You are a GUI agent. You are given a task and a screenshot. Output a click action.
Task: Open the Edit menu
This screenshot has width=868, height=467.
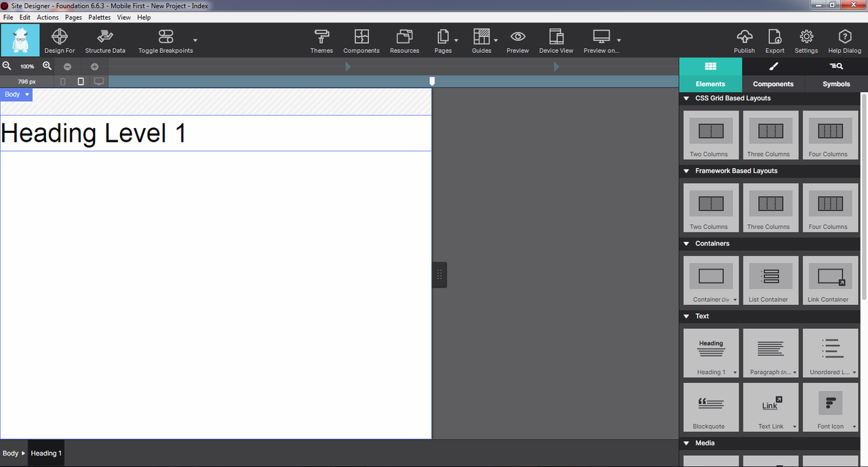[25, 18]
